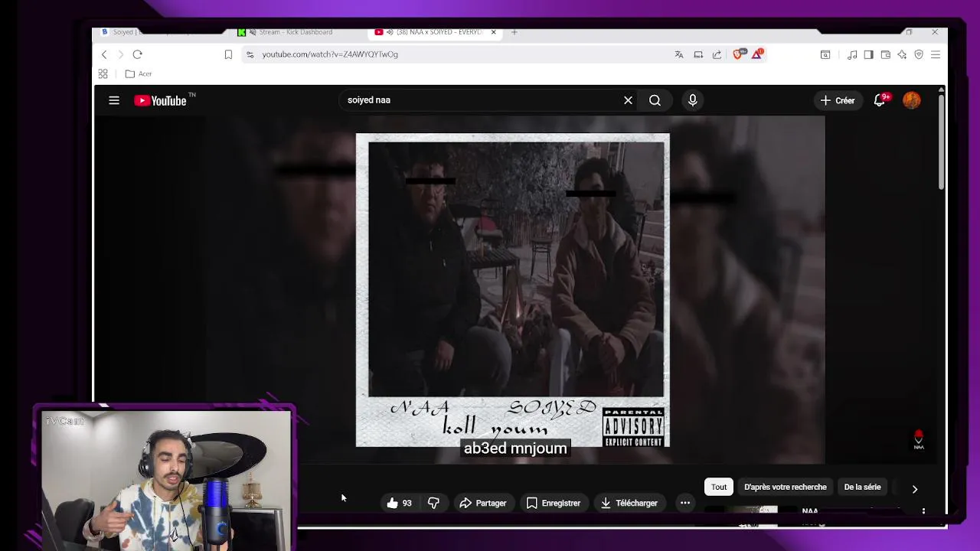Share this page icon in address bar
Viewport: 980px width, 551px height.
(717, 54)
